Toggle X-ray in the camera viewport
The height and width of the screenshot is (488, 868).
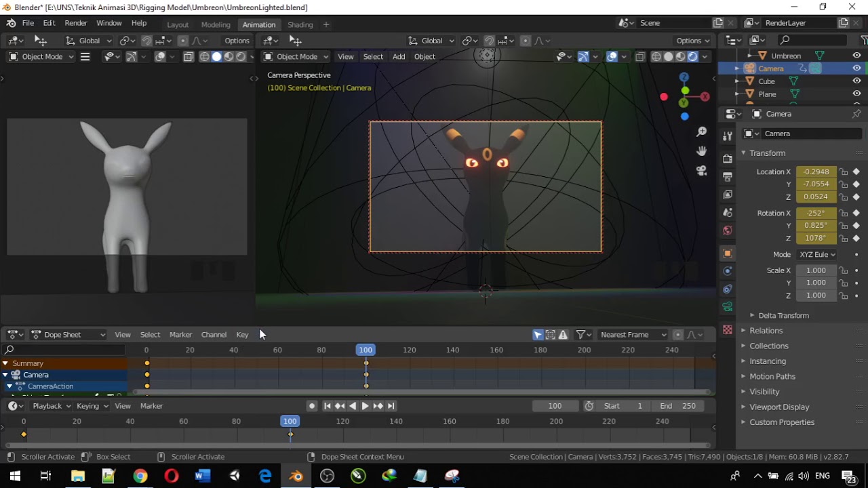(640, 57)
